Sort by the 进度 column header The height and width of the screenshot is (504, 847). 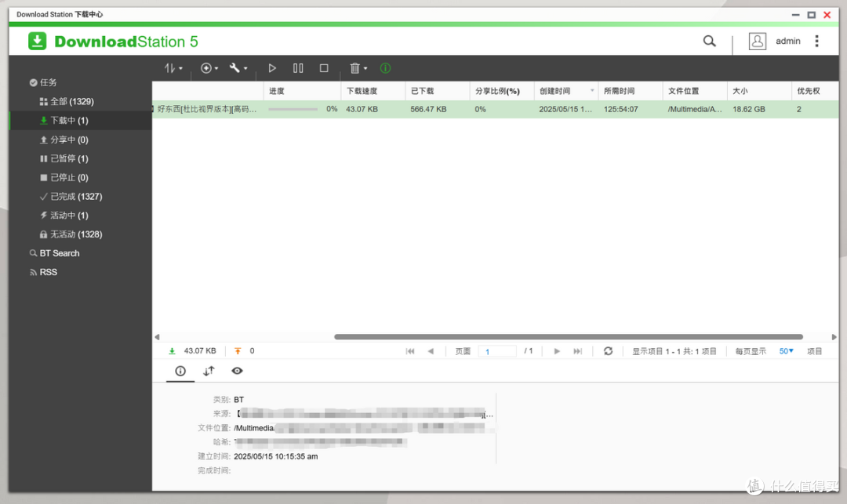click(x=302, y=91)
